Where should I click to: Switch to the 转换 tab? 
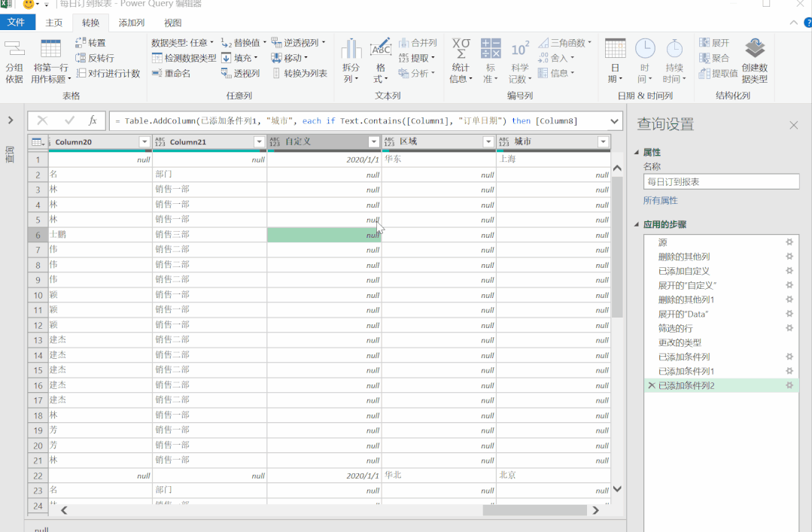90,23
